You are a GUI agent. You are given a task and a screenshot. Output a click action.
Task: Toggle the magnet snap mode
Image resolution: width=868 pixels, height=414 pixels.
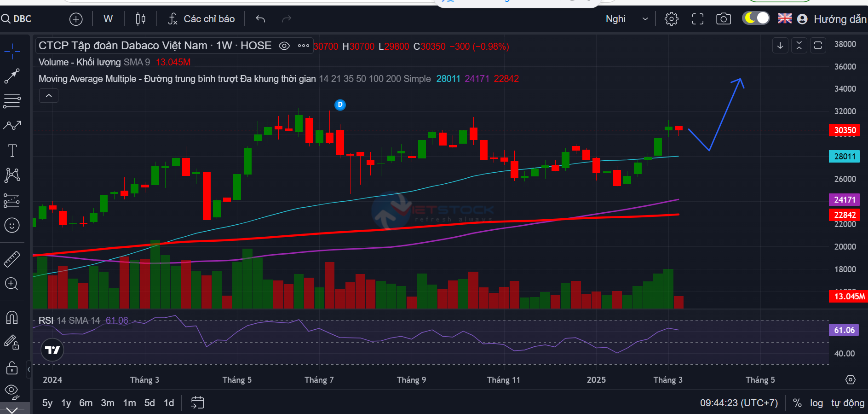(12, 318)
